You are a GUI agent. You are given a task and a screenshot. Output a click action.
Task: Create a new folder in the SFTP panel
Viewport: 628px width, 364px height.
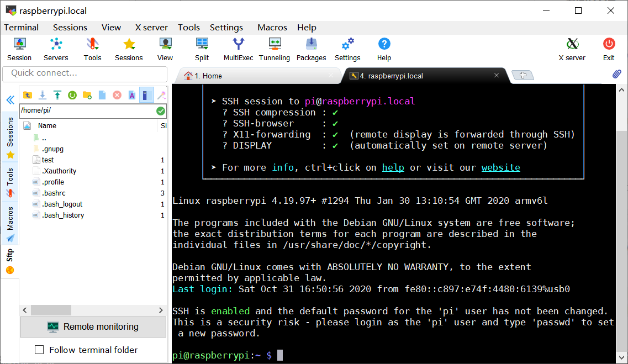click(x=87, y=95)
